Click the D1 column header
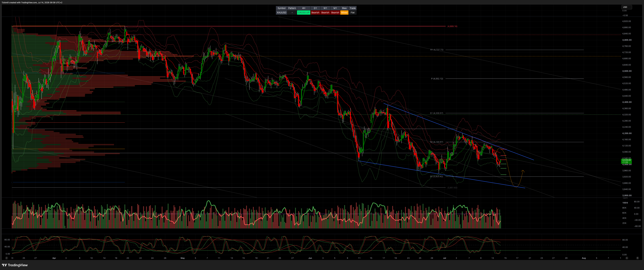 point(315,8)
